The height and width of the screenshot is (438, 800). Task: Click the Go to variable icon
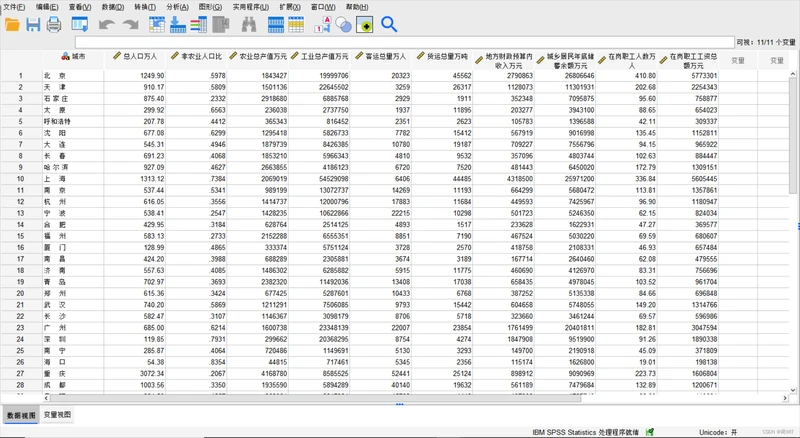(x=178, y=25)
